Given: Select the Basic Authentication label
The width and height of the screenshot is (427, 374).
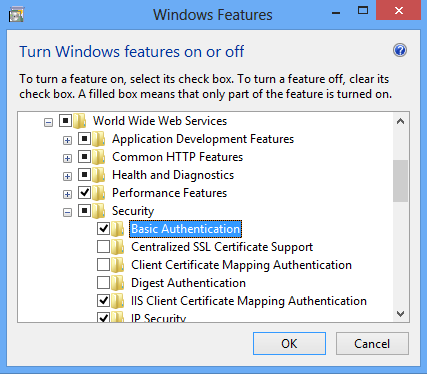Looking at the screenshot, I should [185, 229].
